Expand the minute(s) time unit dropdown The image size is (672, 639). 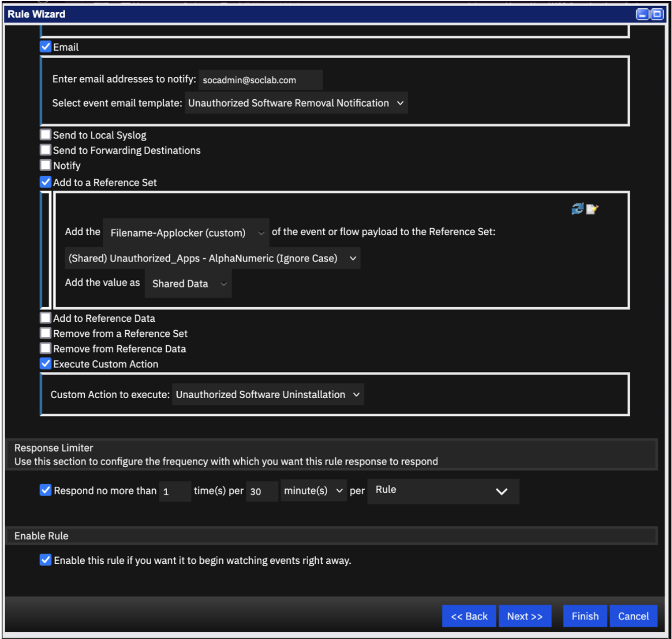(314, 491)
